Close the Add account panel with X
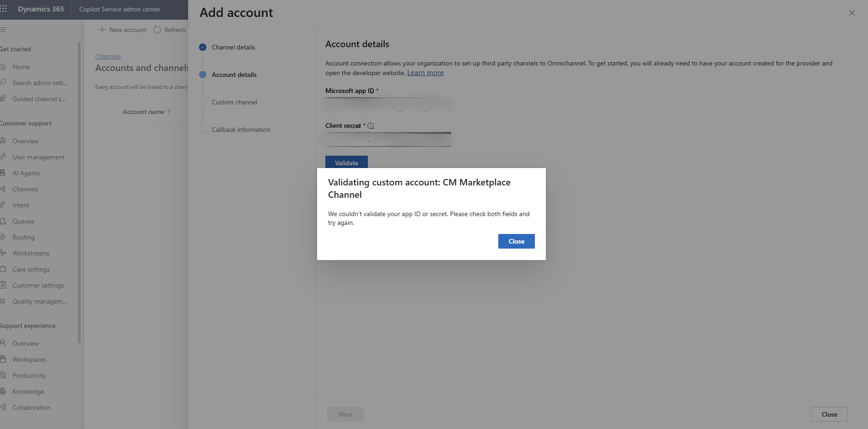Image resolution: width=868 pixels, height=429 pixels. pyautogui.click(x=852, y=13)
